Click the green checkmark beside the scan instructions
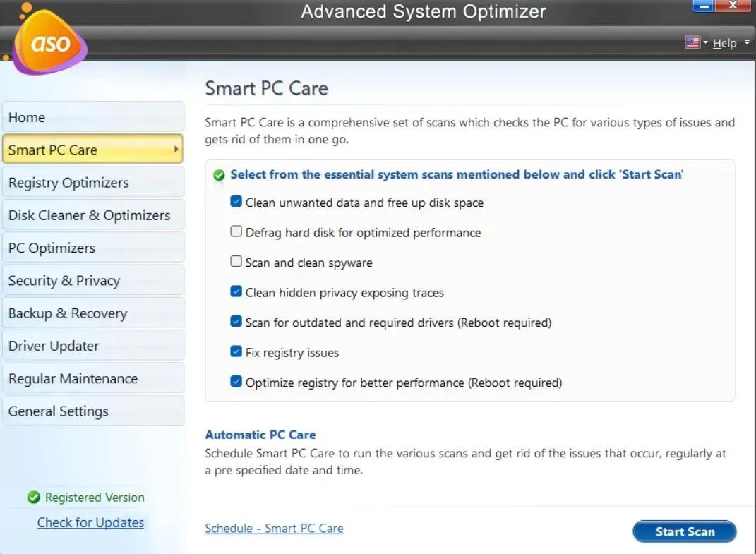The width and height of the screenshot is (756, 554). 217,174
